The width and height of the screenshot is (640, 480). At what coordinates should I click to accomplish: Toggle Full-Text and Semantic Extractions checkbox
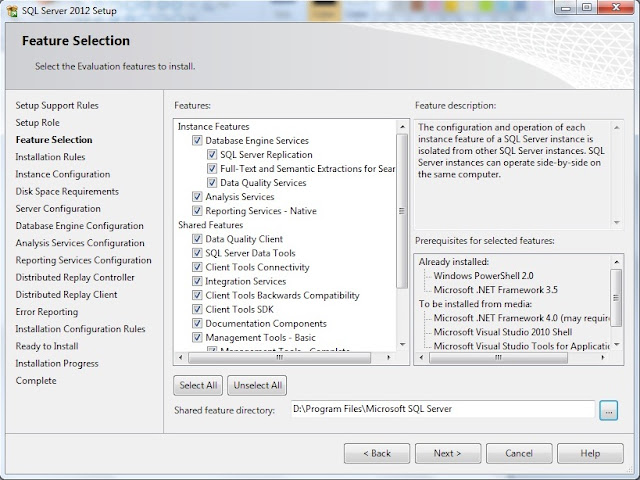click(212, 169)
